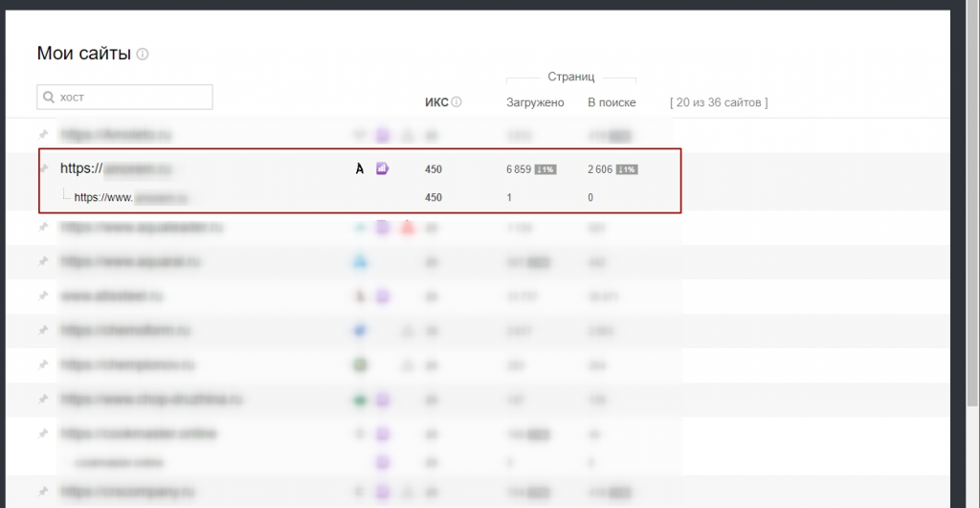Image resolution: width=980 pixels, height=508 pixels.
Task: Click the green favicon in the championov.ru row
Action: coord(361,364)
